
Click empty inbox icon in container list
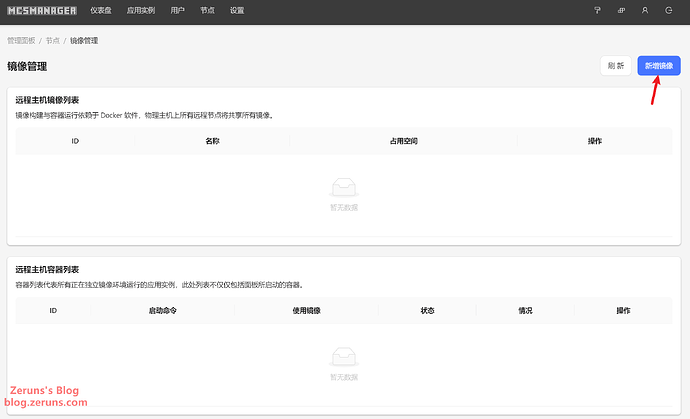(x=343, y=357)
